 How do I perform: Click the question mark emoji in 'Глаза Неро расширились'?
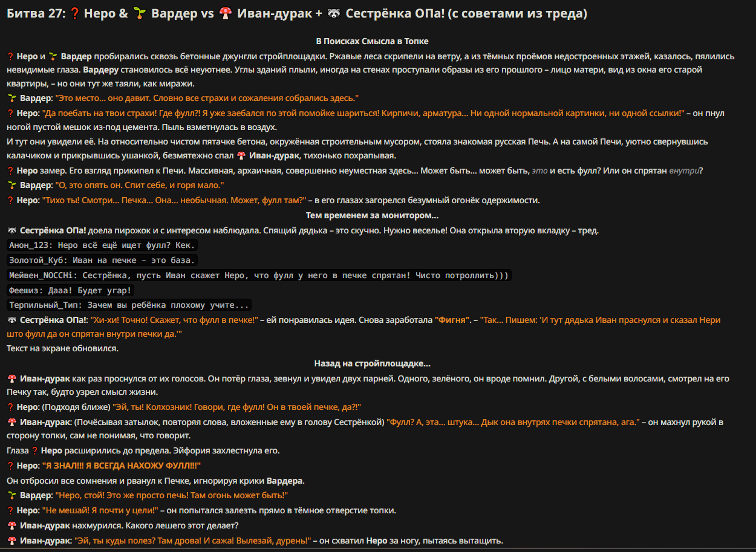(x=35, y=451)
